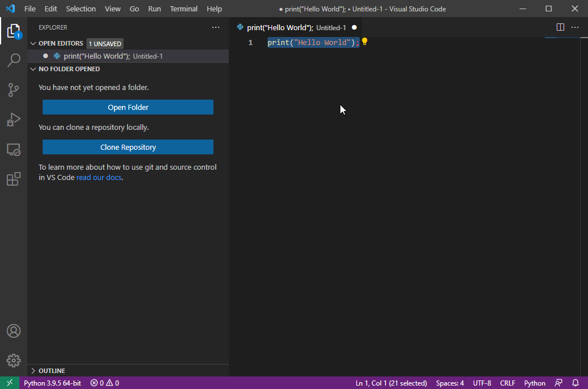This screenshot has width=588, height=389.
Task: Click the unsaved dot beside Untitled-1 in Open Editors
Action: coord(46,56)
